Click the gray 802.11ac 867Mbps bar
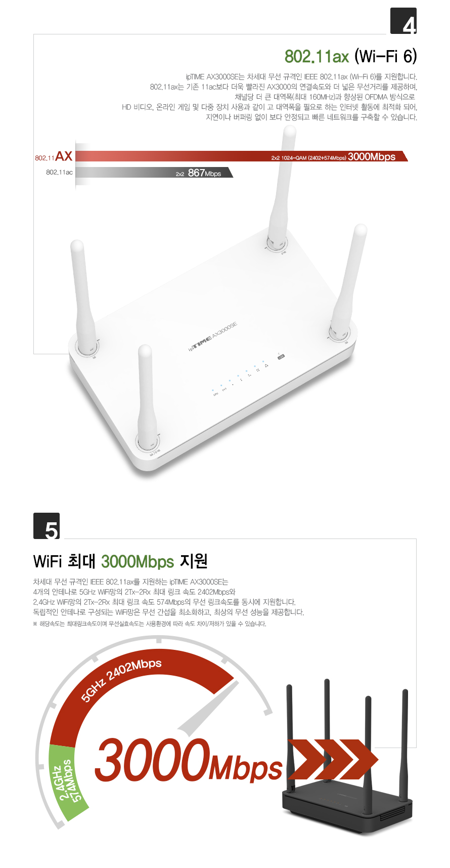Screen dimensions: 450x868 154,173
